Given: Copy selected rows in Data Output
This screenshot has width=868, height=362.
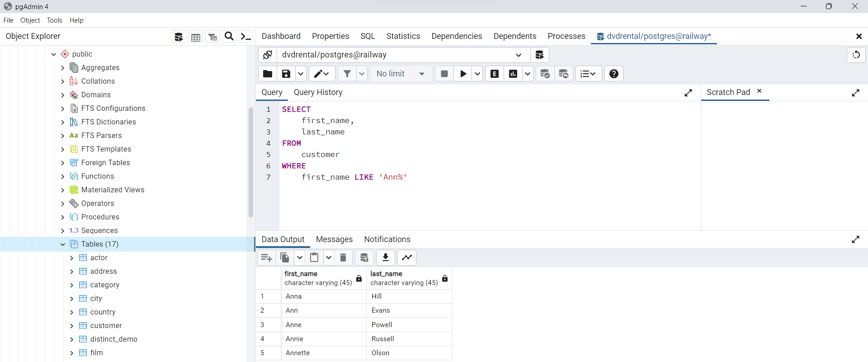Looking at the screenshot, I should pos(285,257).
